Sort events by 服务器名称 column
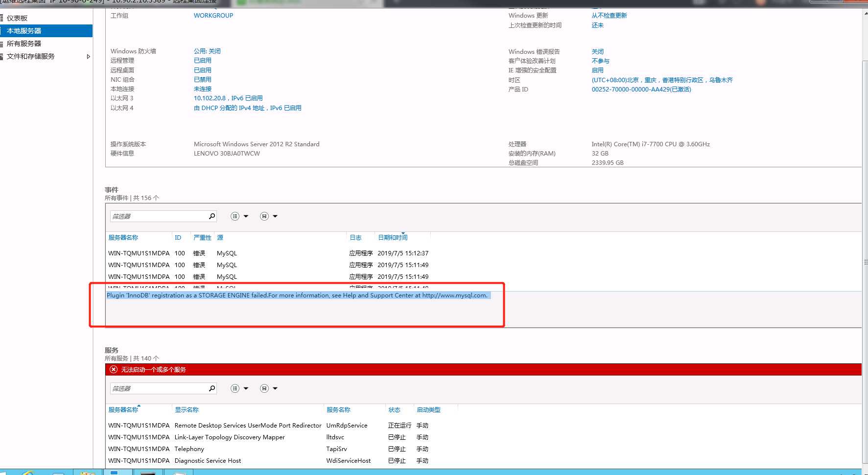This screenshot has width=868, height=475. [123, 238]
